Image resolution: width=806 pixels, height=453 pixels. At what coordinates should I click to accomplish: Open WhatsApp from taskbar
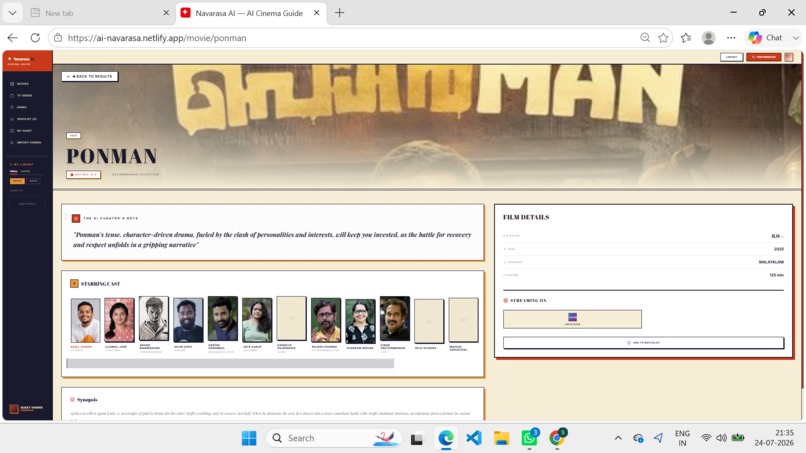(529, 438)
